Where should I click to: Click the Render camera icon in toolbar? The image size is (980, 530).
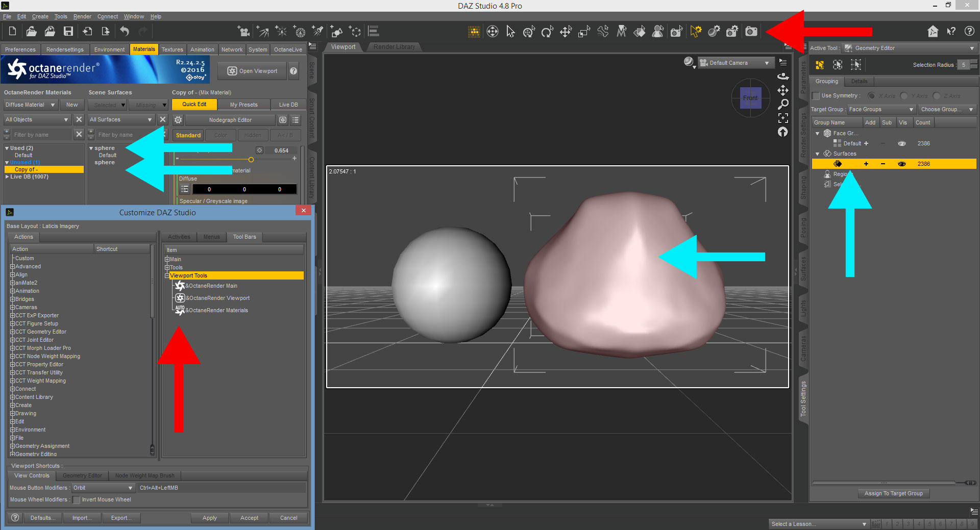(x=751, y=32)
